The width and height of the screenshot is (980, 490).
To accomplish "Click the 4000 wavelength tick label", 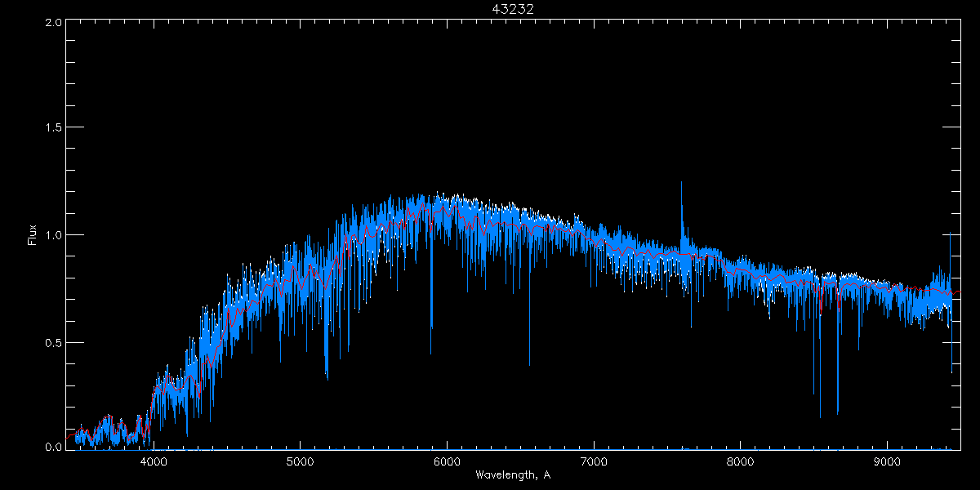I will click(154, 460).
